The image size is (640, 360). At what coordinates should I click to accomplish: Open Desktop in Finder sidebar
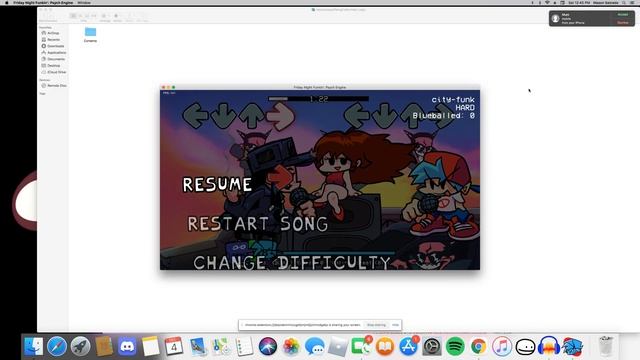coord(53,66)
